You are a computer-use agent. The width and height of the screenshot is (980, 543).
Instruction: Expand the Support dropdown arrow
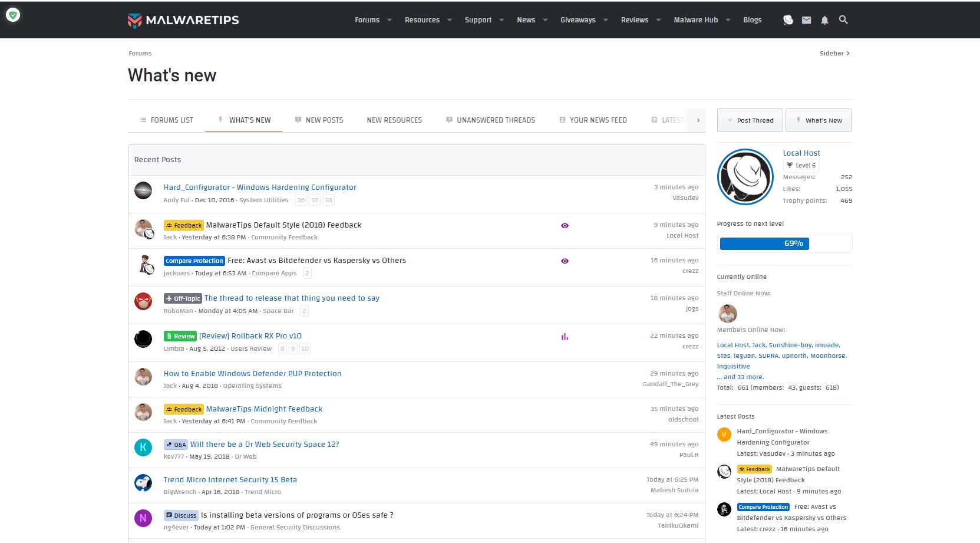tap(501, 20)
